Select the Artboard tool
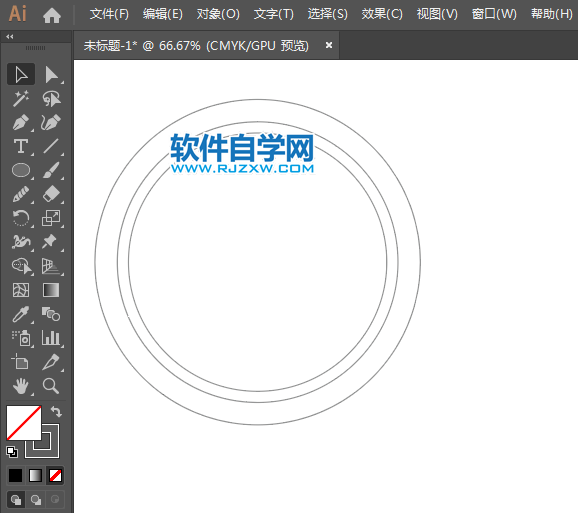The height and width of the screenshot is (513, 578). [21, 362]
